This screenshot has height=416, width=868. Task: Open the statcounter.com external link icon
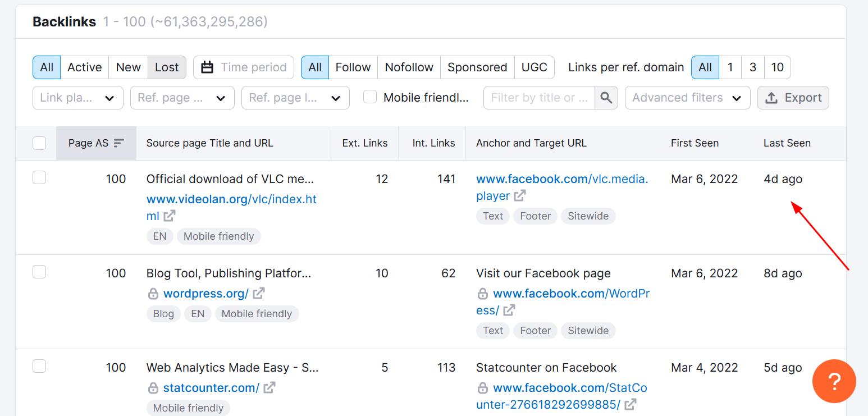pos(269,388)
